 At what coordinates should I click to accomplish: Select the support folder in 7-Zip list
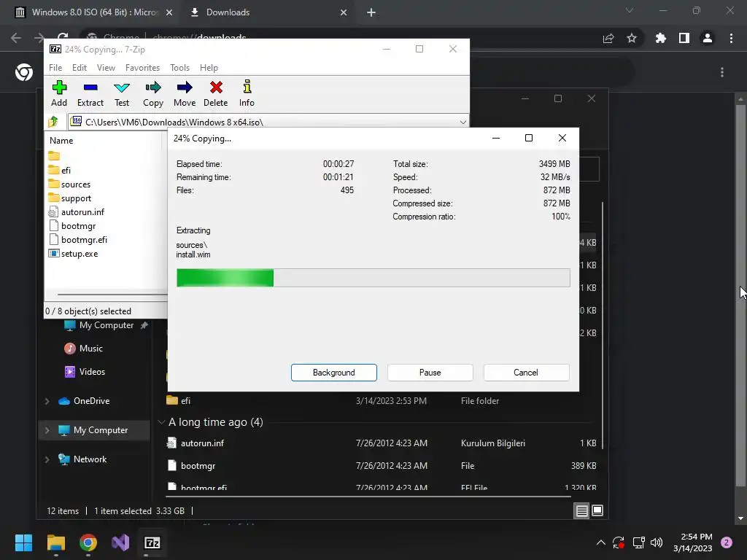coord(70,198)
